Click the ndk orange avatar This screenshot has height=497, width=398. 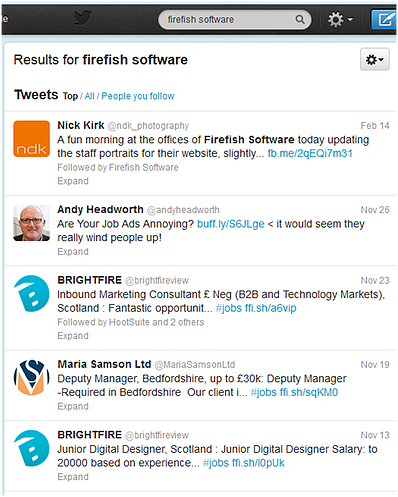click(x=31, y=139)
